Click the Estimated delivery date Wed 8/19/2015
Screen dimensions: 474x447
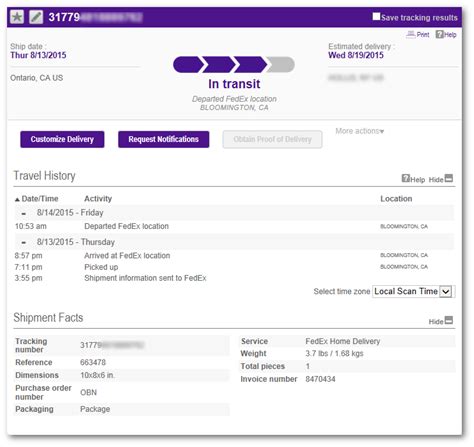[x=356, y=55]
